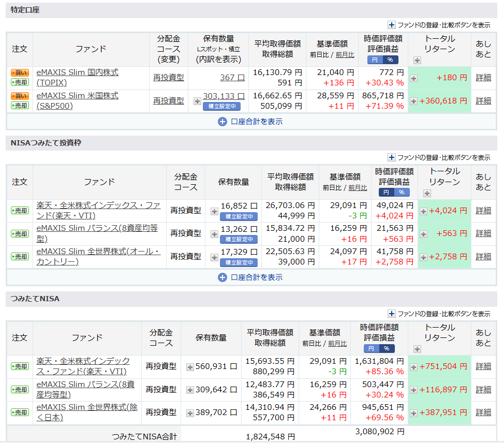The width and height of the screenshot is (504, 443).
Task: Expand total return detail for +180 円
Action: pyautogui.click(x=413, y=78)
